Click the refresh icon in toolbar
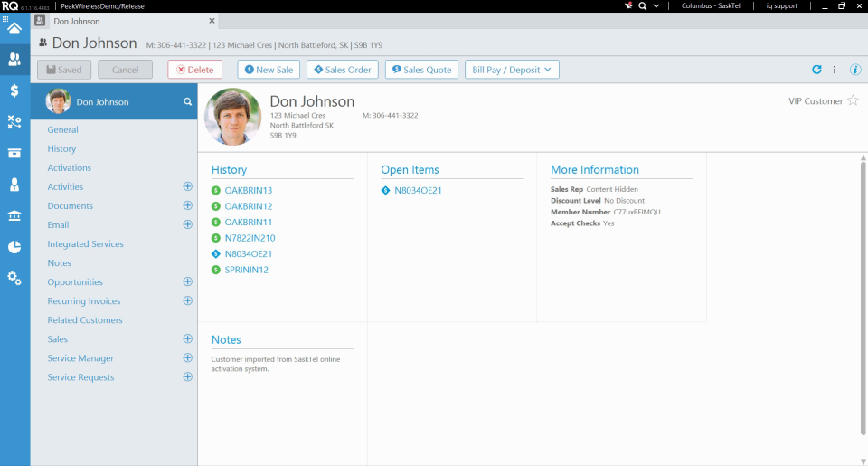This screenshot has height=466, width=868. click(x=816, y=70)
